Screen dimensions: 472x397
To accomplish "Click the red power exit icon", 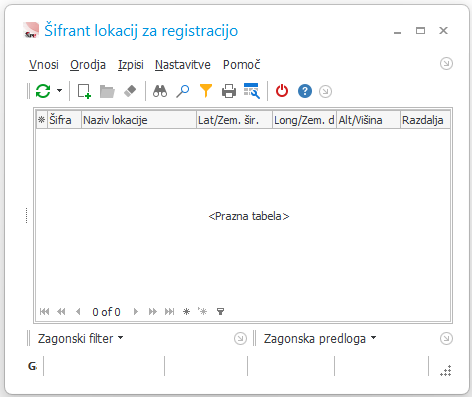I will pyautogui.click(x=282, y=91).
